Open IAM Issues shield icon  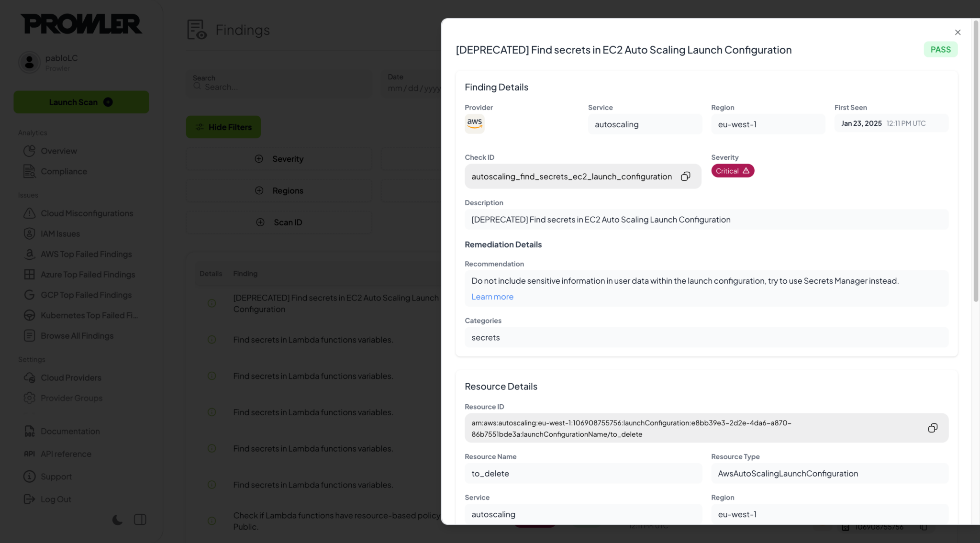pos(30,234)
